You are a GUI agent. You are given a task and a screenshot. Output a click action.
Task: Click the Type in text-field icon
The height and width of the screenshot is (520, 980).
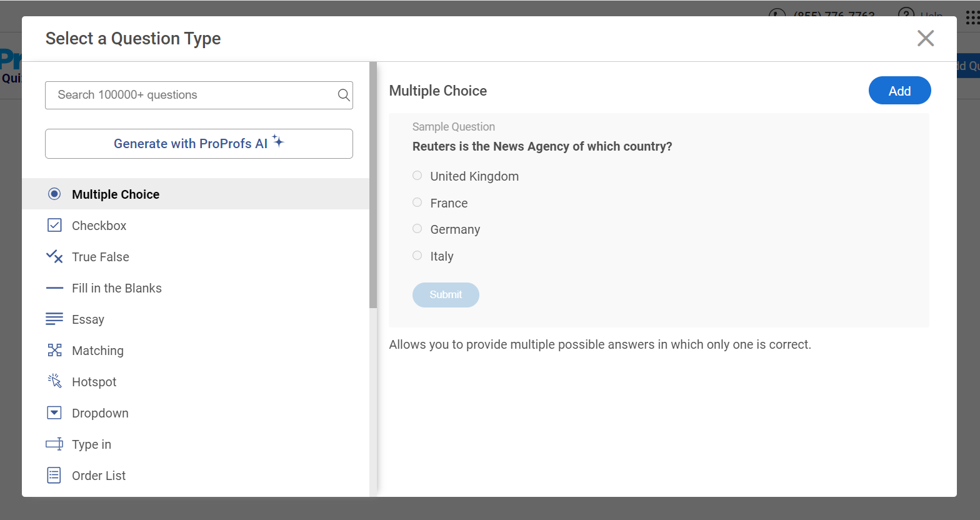coord(54,444)
